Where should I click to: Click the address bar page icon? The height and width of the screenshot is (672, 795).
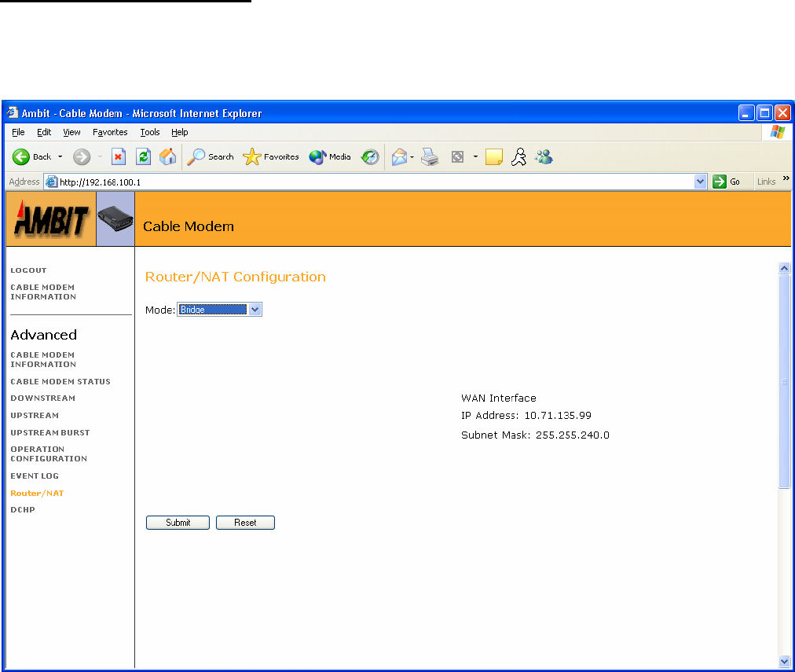click(51, 182)
